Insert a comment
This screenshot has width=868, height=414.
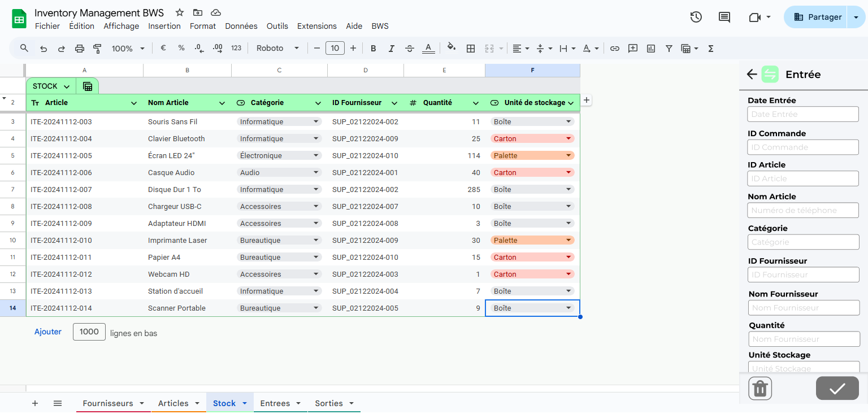click(633, 49)
